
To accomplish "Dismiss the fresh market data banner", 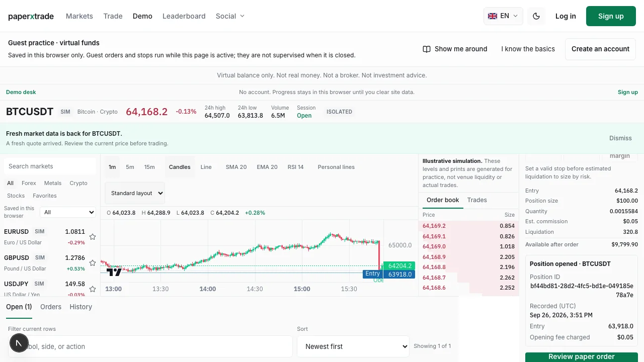I will point(620,138).
